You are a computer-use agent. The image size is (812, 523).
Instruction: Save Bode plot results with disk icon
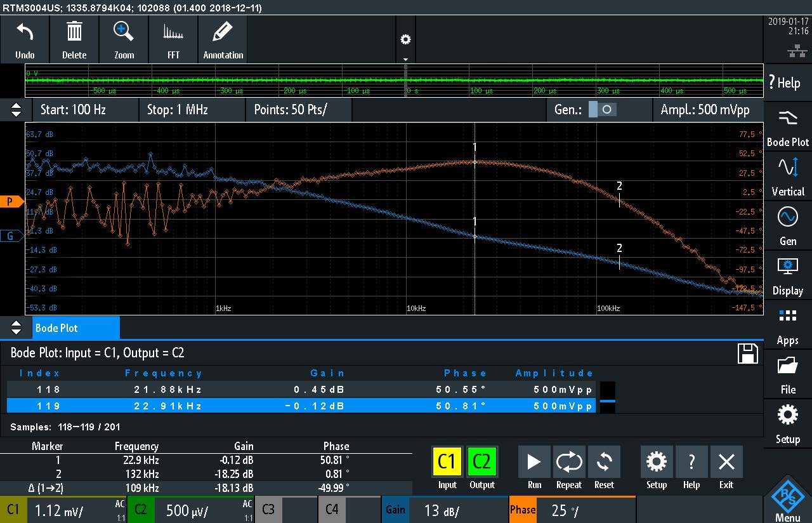(x=748, y=354)
